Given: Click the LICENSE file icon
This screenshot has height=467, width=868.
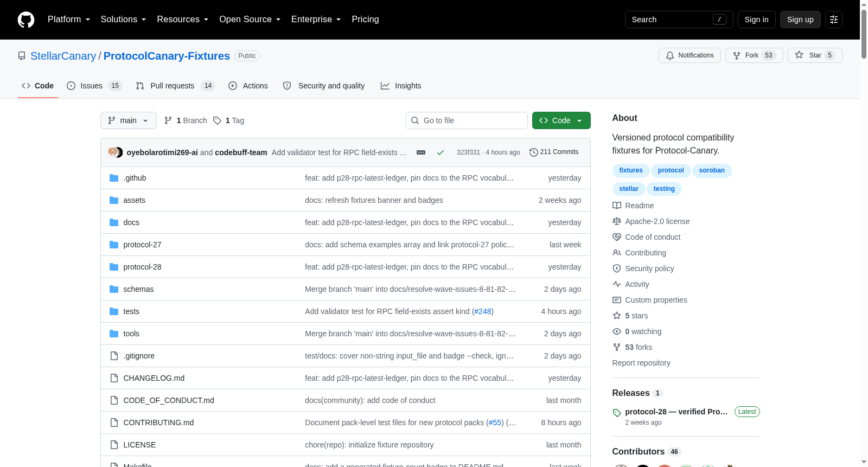Looking at the screenshot, I should click(x=114, y=445).
